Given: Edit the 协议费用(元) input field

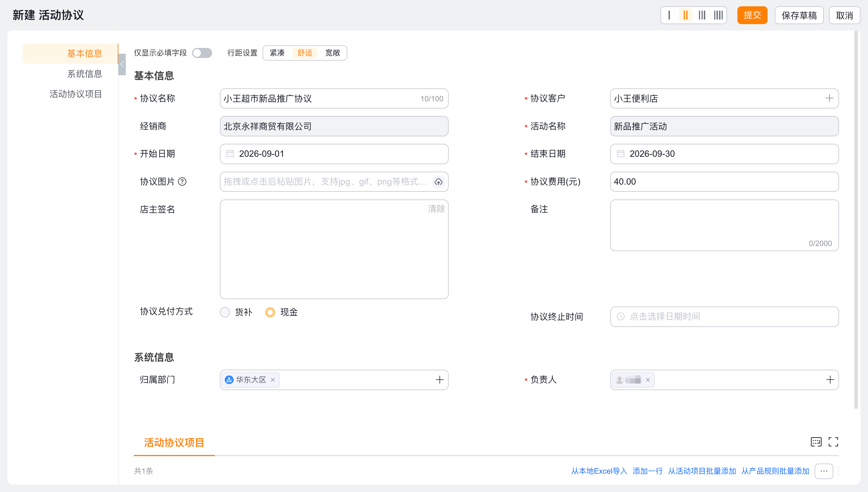Looking at the screenshot, I should [x=724, y=182].
